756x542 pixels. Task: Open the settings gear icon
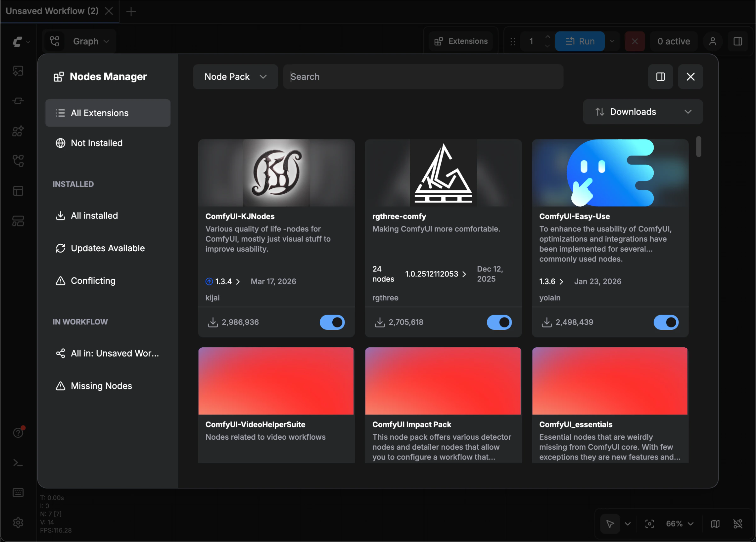[x=18, y=522]
